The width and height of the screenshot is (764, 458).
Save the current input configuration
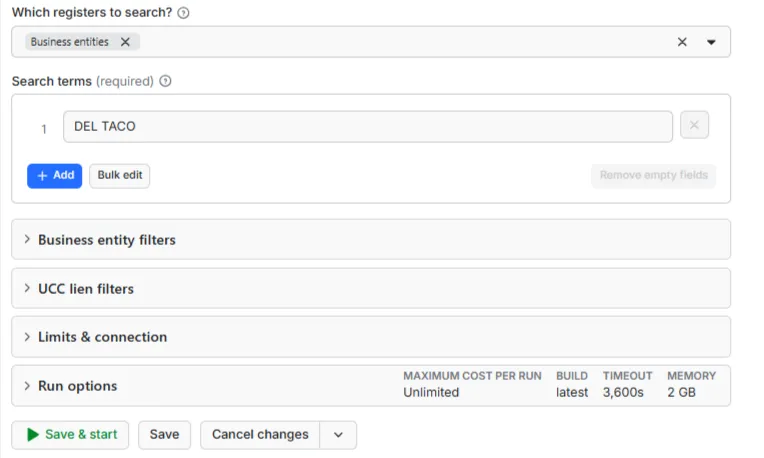(x=164, y=435)
